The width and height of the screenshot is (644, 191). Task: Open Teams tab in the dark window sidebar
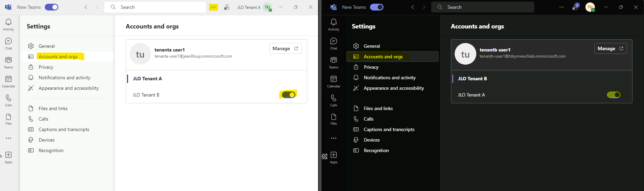pyautogui.click(x=334, y=63)
